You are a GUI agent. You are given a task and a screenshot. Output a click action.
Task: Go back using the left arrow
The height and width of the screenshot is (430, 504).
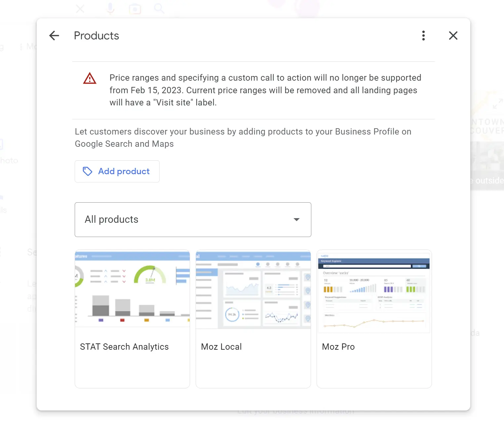coord(54,36)
